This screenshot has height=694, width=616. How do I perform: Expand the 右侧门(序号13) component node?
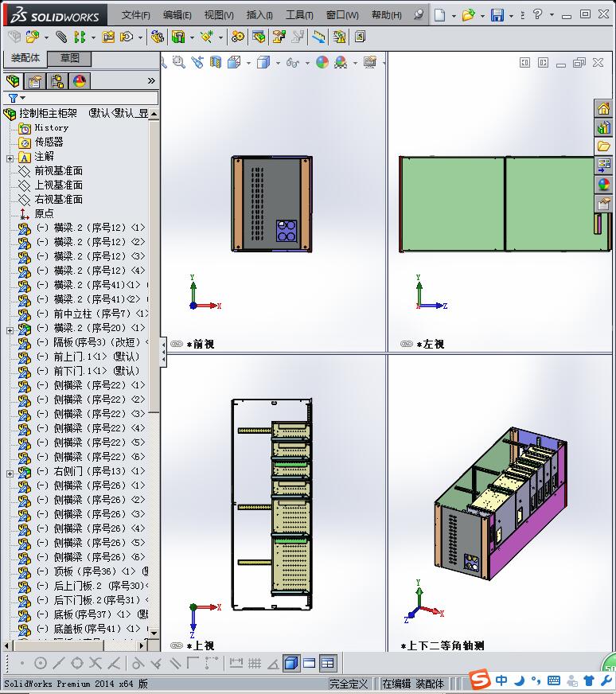click(x=10, y=474)
